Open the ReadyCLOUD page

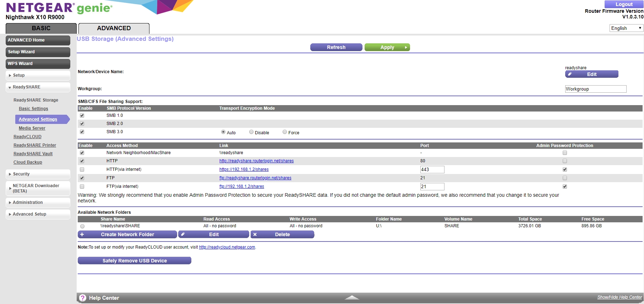pos(27,137)
